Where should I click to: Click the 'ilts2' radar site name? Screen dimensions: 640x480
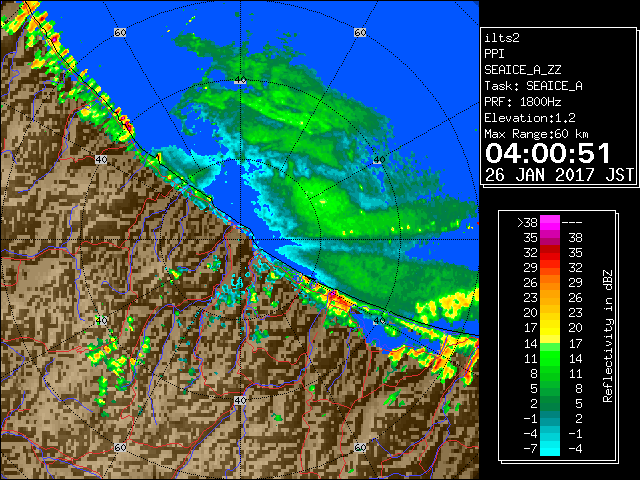coord(502,38)
